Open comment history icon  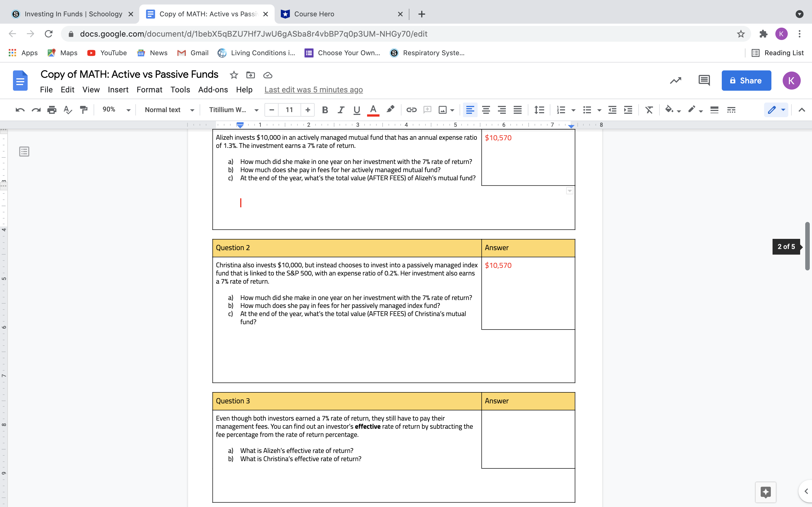point(704,81)
